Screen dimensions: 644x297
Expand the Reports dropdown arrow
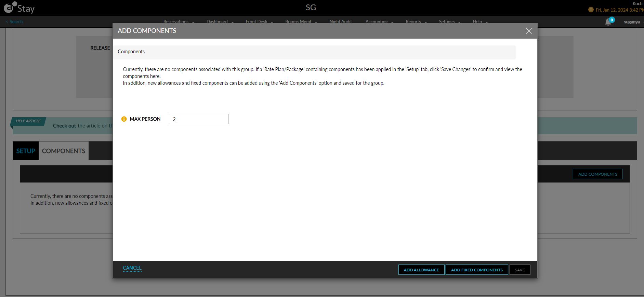(x=426, y=22)
